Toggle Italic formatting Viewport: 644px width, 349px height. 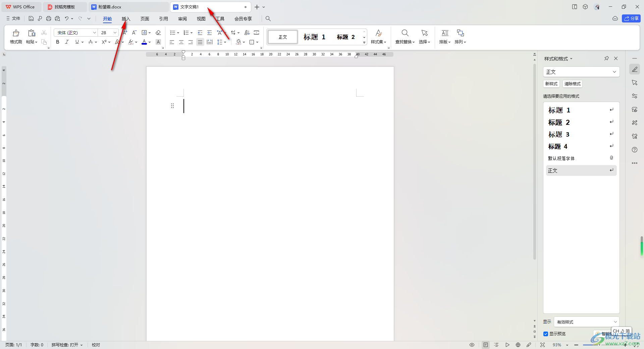(67, 42)
